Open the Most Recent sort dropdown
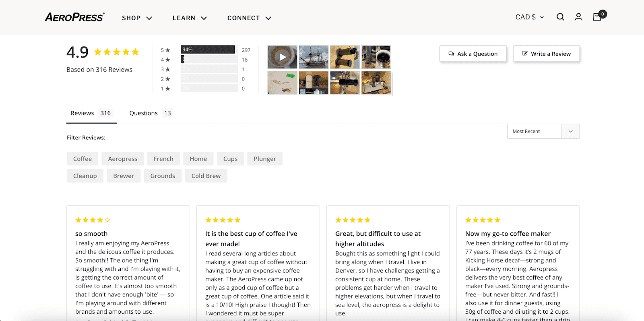The image size is (644, 321). pyautogui.click(x=543, y=131)
